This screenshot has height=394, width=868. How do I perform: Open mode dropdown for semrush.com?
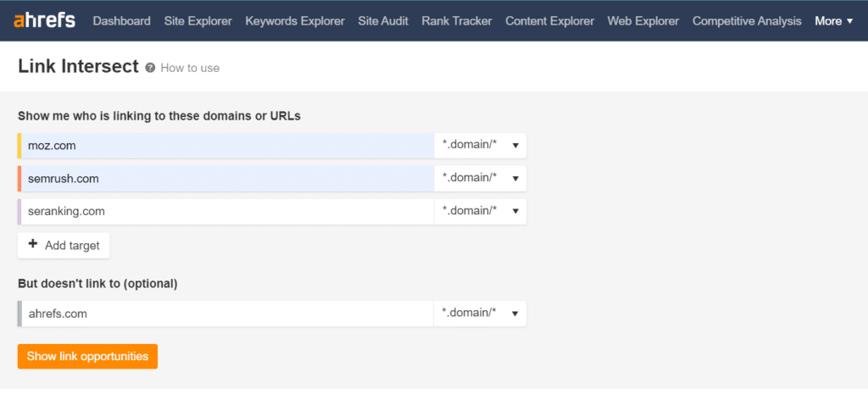480,179
